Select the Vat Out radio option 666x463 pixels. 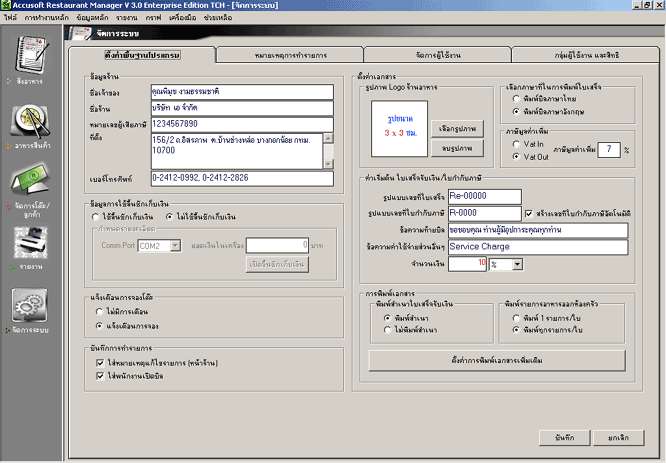(x=516, y=156)
